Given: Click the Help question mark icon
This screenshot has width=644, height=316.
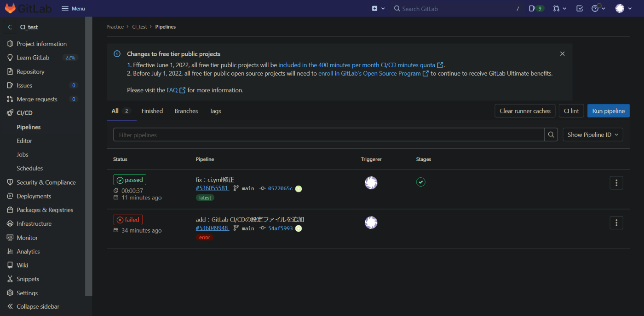Looking at the screenshot, I should [596, 8].
